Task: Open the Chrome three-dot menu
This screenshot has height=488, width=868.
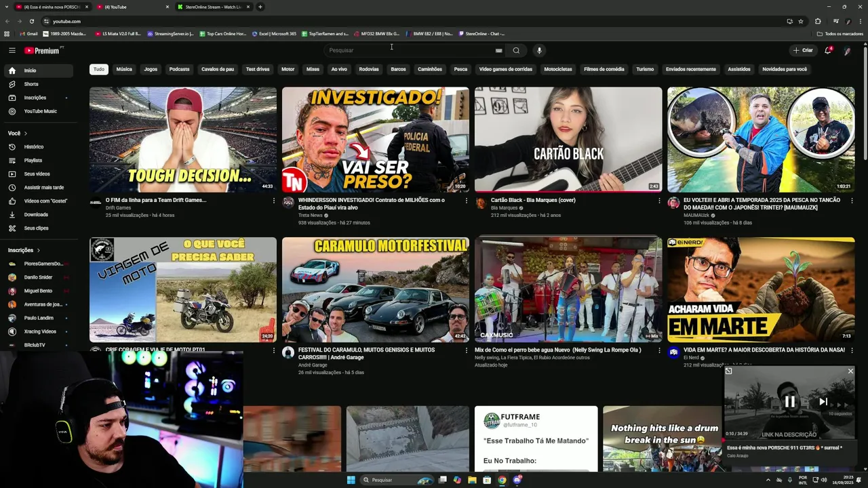Action: (x=861, y=21)
